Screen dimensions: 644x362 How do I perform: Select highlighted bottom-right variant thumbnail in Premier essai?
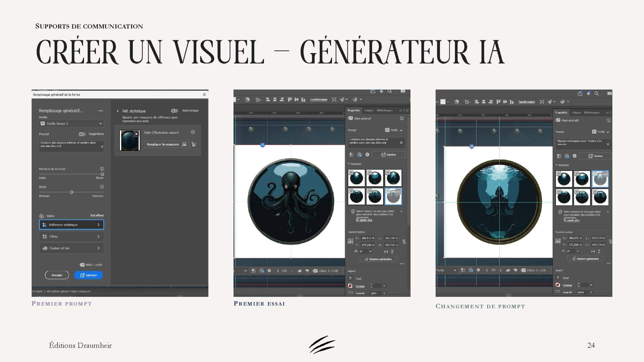(x=393, y=196)
